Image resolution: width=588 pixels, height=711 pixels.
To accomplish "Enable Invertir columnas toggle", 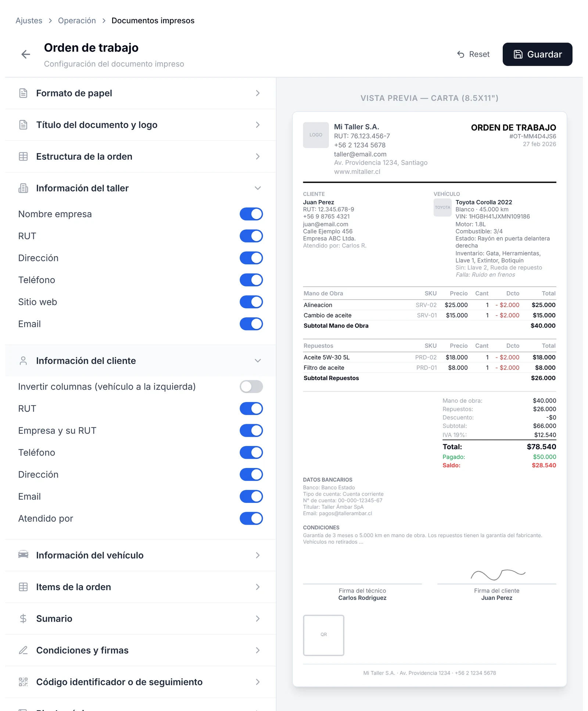I will click(x=251, y=387).
